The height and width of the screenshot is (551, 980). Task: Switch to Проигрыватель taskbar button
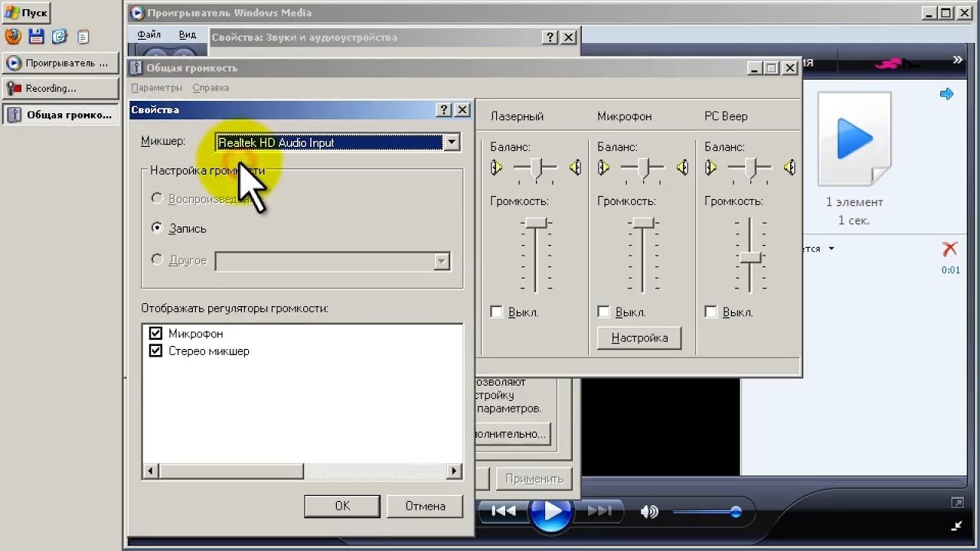tap(60, 63)
